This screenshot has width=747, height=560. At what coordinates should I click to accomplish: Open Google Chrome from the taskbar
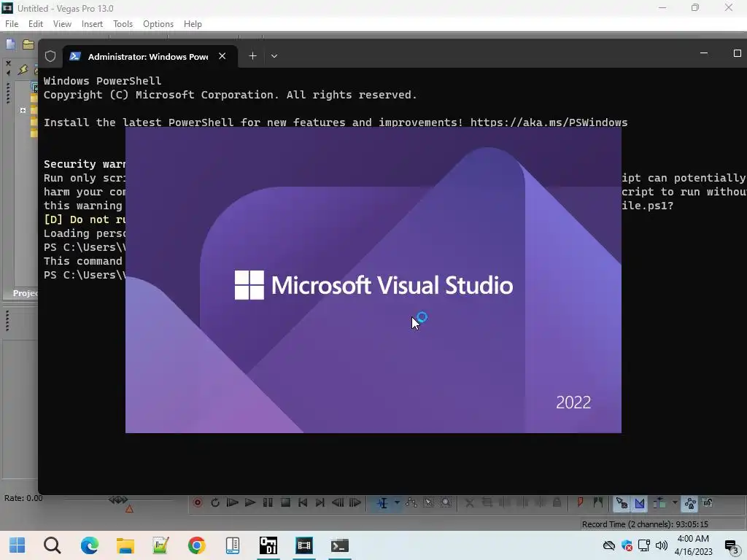(x=196, y=545)
